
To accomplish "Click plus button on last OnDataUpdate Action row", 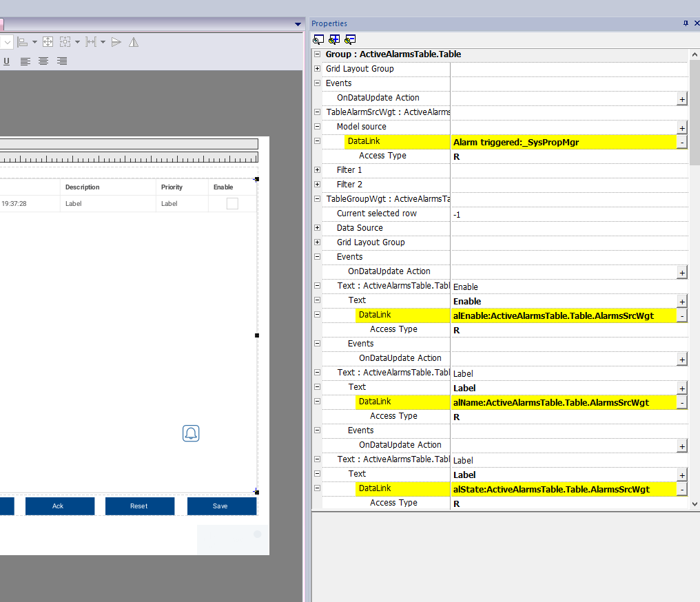I will (681, 446).
